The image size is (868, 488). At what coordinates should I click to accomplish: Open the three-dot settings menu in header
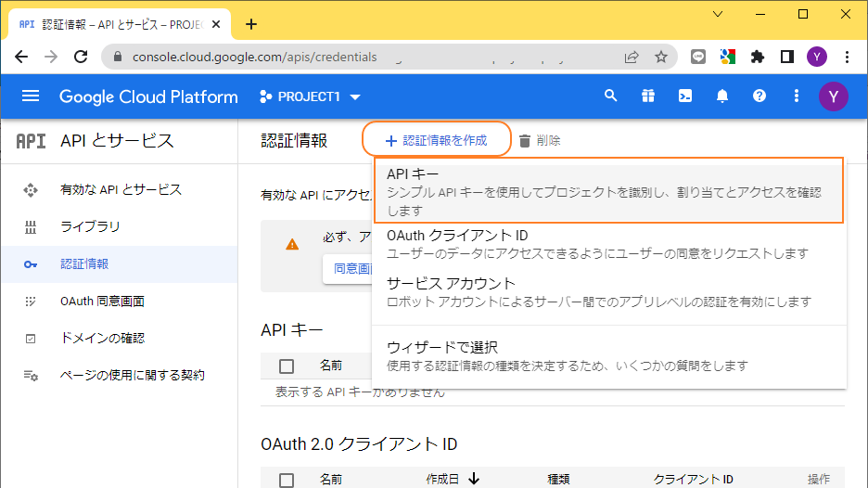796,96
